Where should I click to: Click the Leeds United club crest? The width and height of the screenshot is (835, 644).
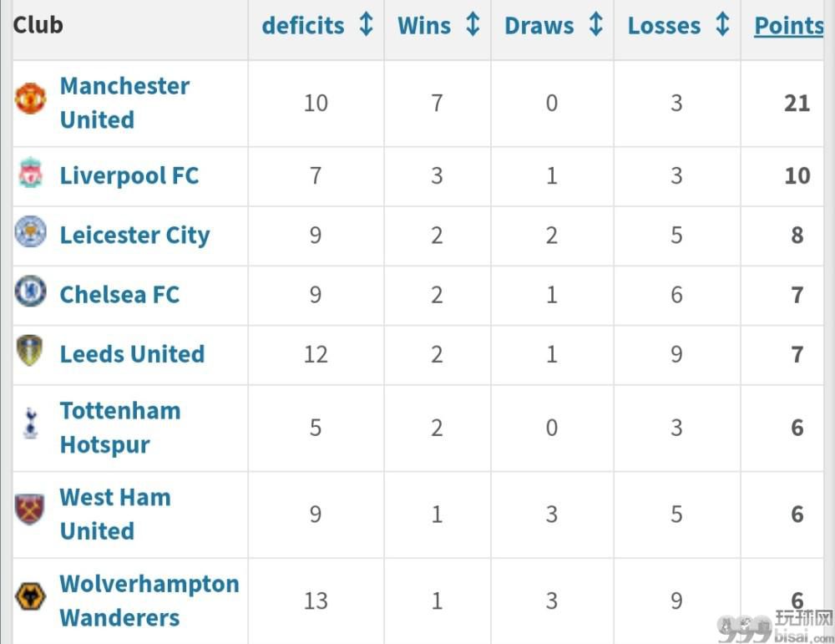[x=30, y=350]
